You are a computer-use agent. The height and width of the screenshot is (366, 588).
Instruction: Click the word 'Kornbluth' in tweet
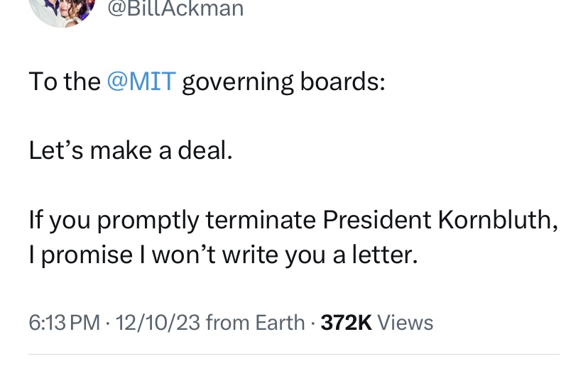tap(495, 219)
